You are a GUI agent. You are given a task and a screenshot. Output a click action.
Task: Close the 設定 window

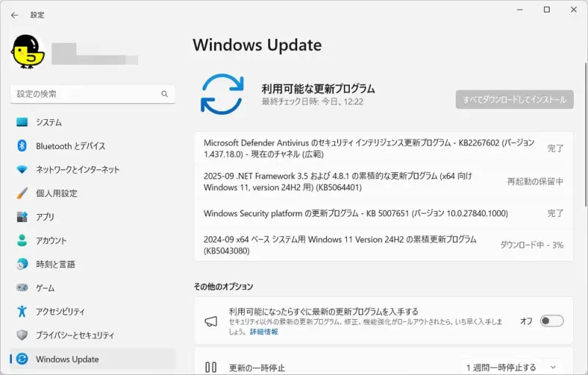coord(574,10)
